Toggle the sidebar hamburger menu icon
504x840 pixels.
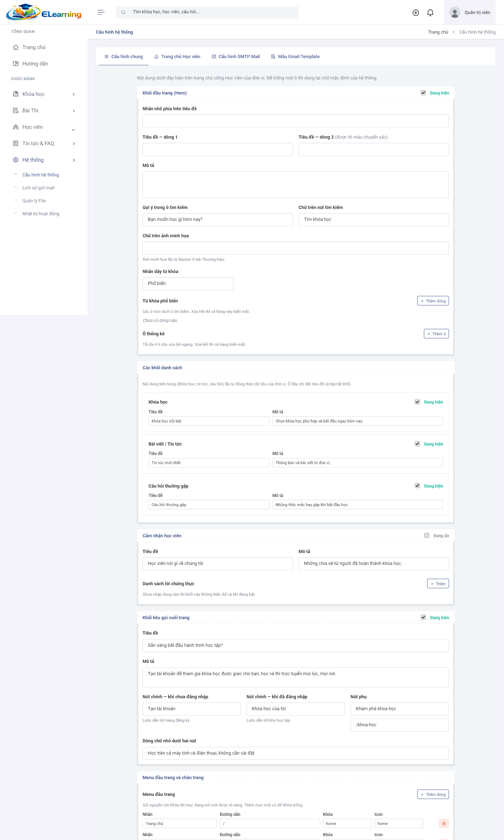click(101, 12)
